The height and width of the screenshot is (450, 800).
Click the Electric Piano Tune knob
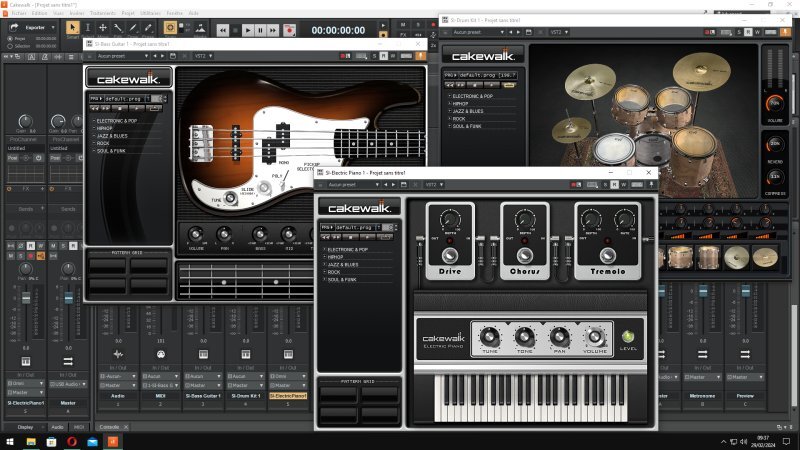(490, 337)
